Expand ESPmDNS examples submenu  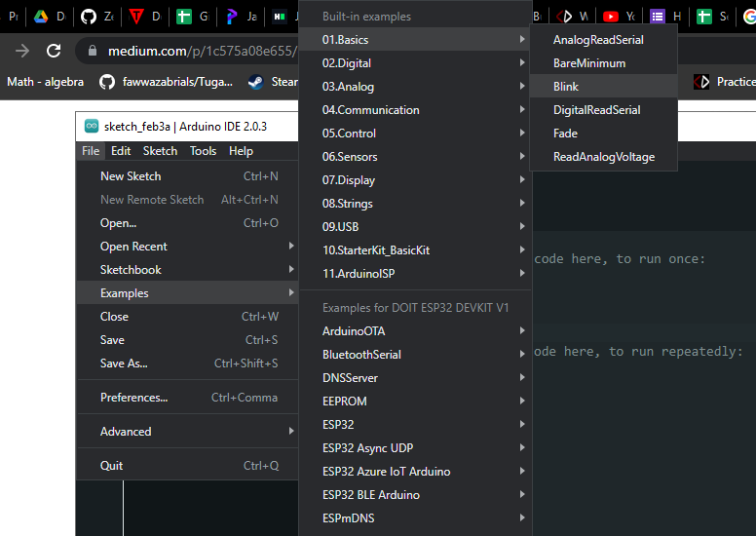point(415,518)
